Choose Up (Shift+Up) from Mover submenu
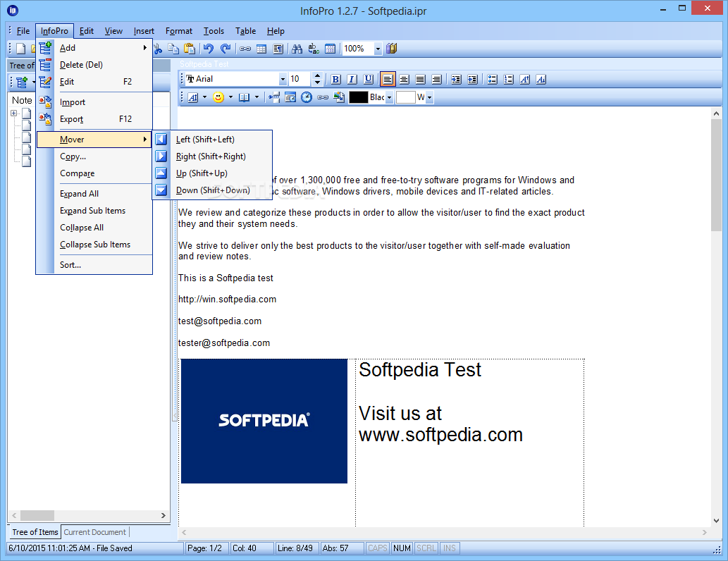The width and height of the screenshot is (728, 561). [x=212, y=173]
